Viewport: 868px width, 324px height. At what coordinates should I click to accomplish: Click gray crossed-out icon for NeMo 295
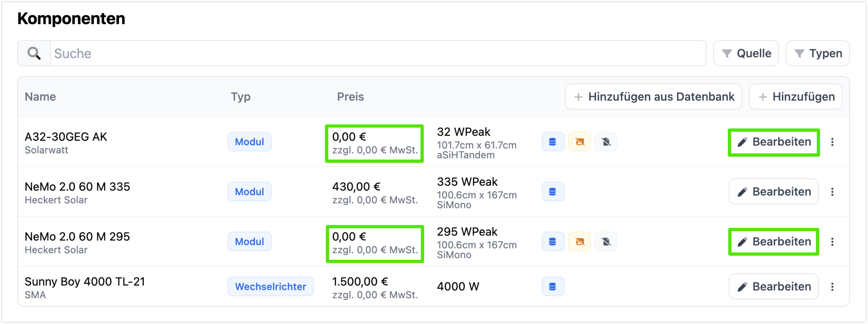pyautogui.click(x=606, y=242)
